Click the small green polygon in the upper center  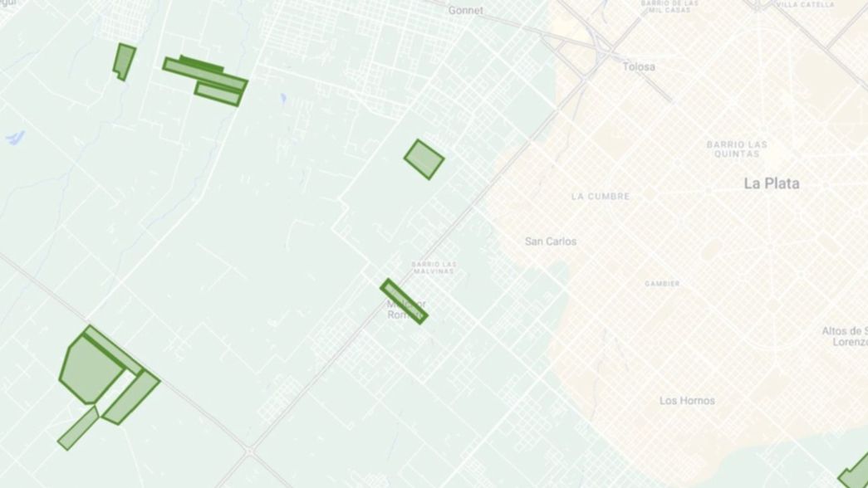[x=424, y=156]
